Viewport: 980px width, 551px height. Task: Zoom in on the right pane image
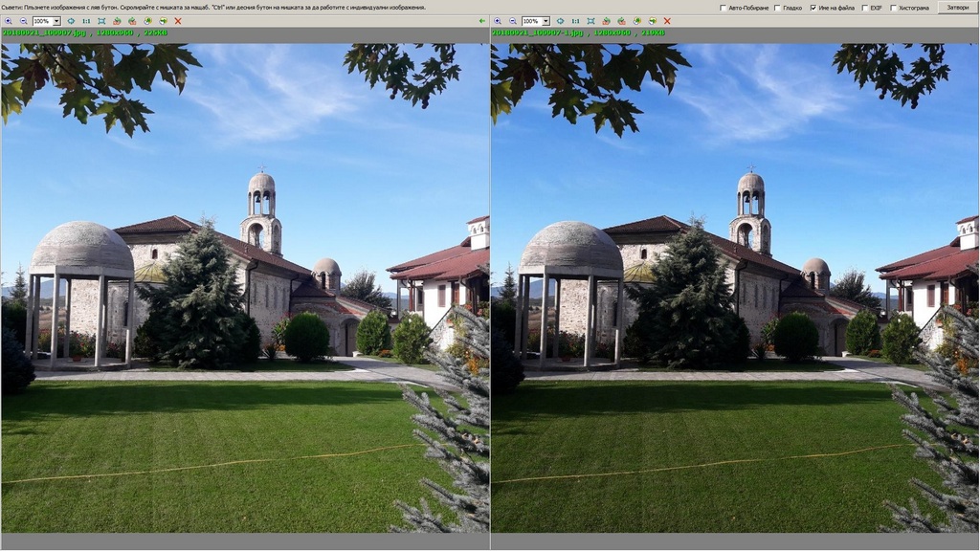click(x=498, y=21)
